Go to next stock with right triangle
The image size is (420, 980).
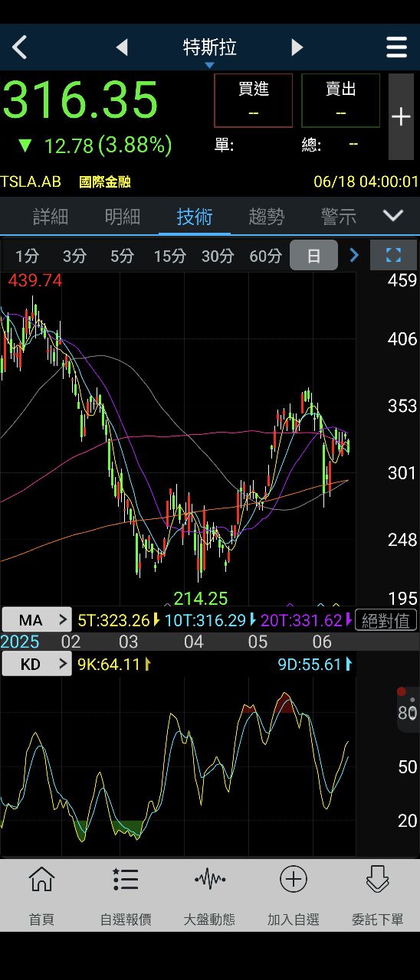297,47
